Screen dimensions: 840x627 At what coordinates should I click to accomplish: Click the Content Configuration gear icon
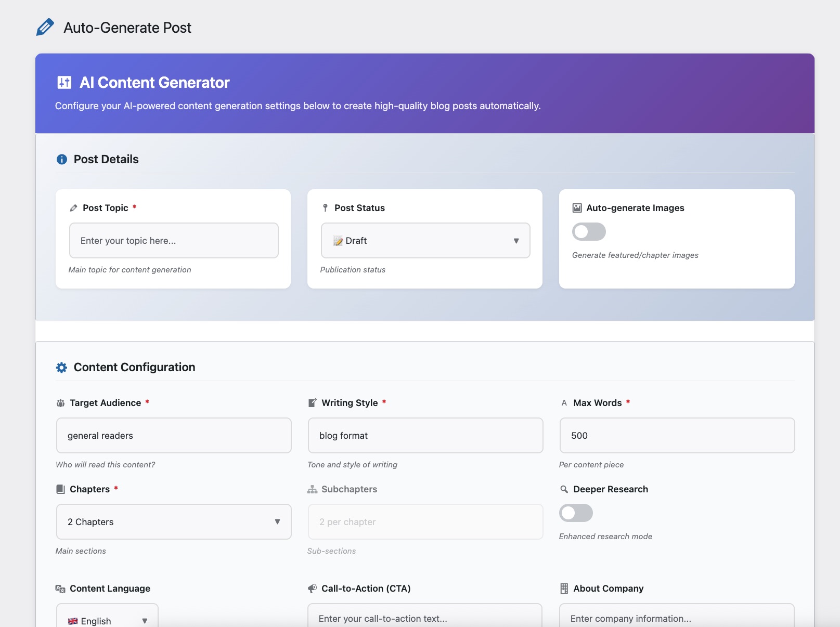click(62, 368)
